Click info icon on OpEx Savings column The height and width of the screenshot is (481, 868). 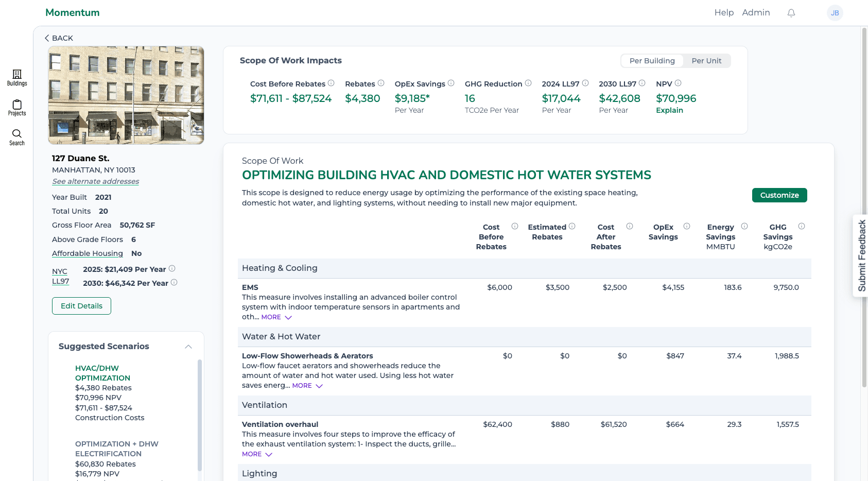(687, 226)
